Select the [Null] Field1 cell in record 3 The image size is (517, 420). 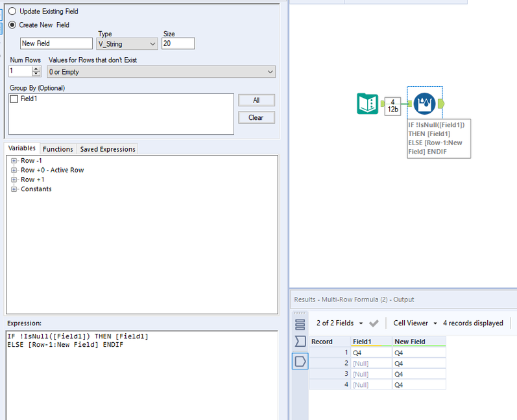point(371,374)
